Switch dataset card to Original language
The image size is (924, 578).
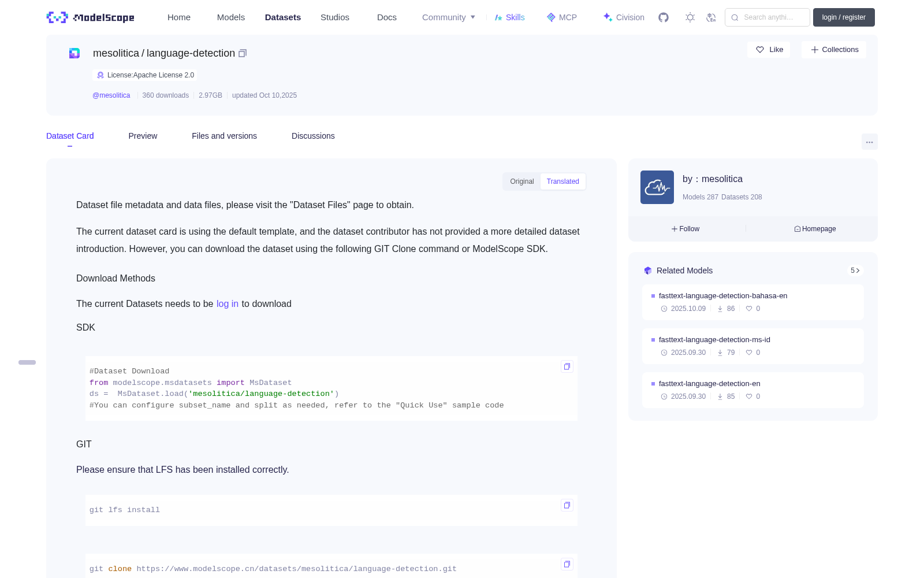coord(522,181)
